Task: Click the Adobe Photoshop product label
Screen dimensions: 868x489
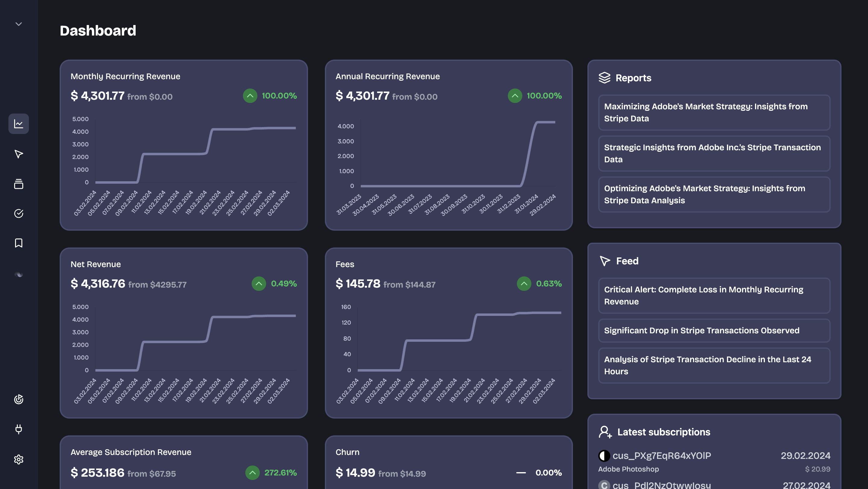Action: [x=628, y=469]
